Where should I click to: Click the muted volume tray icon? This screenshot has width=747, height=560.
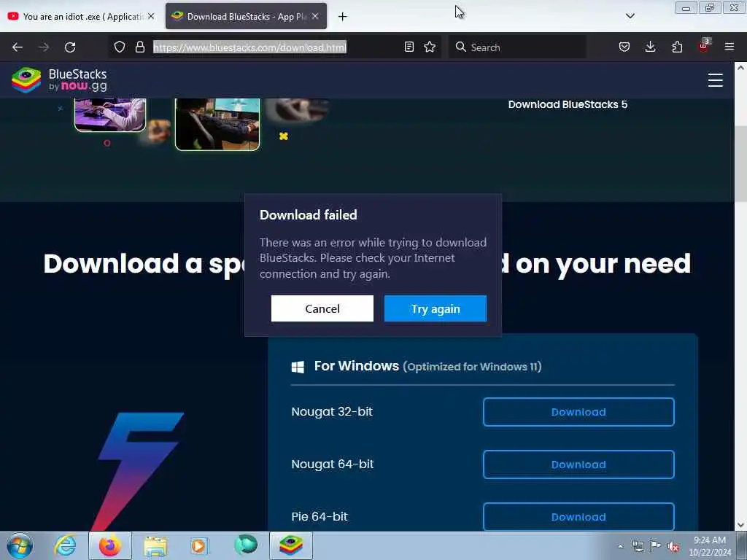coord(673,547)
